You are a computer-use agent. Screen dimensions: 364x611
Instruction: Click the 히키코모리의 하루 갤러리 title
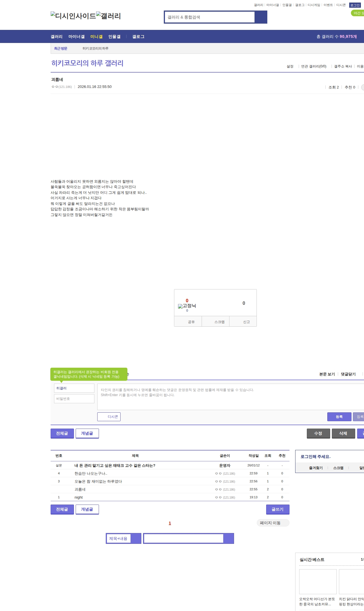(87, 63)
